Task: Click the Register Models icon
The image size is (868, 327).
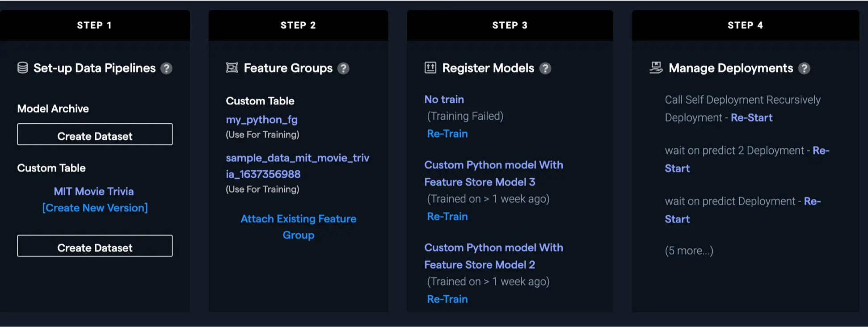Action: (430, 68)
